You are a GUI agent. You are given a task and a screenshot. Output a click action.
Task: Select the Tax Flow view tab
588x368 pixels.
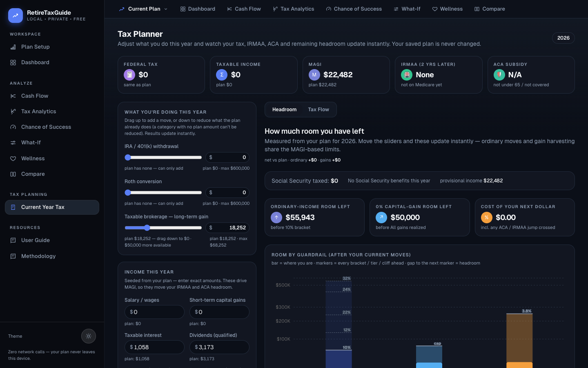318,110
